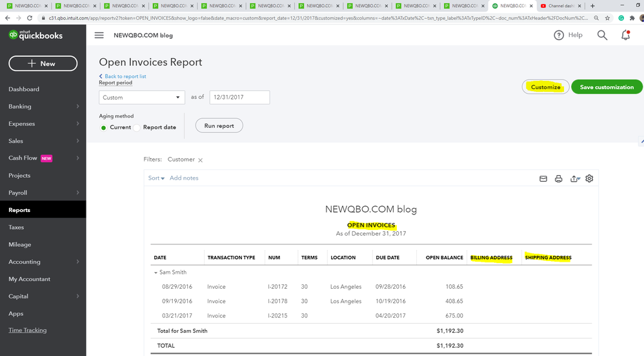
Task: Select Report date aging method
Action: [x=137, y=127]
